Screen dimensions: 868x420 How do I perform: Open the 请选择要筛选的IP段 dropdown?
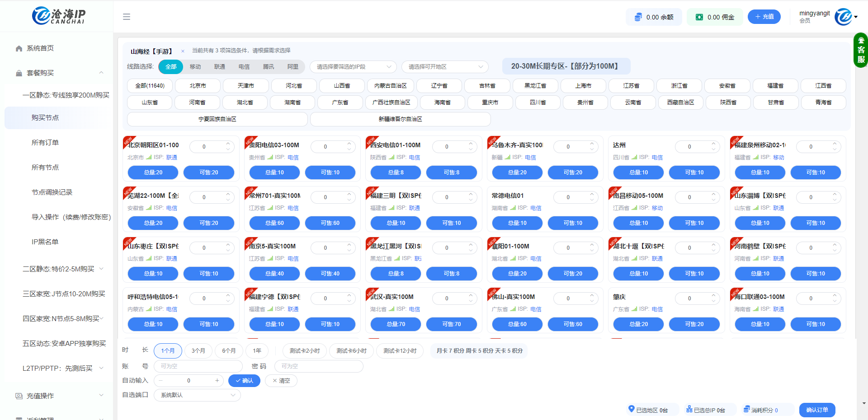pyautogui.click(x=353, y=66)
